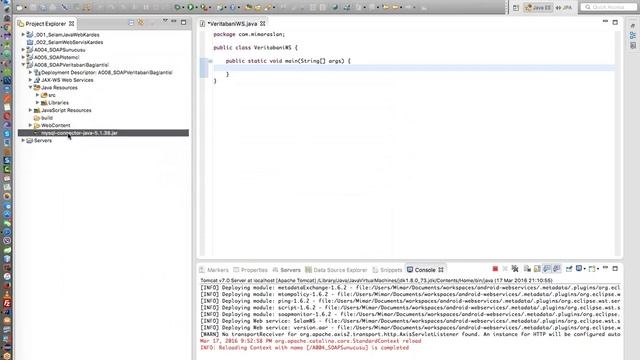Expand JAX-WS Web Services node
Viewport: 640px width, 360px height.
pos(30,80)
